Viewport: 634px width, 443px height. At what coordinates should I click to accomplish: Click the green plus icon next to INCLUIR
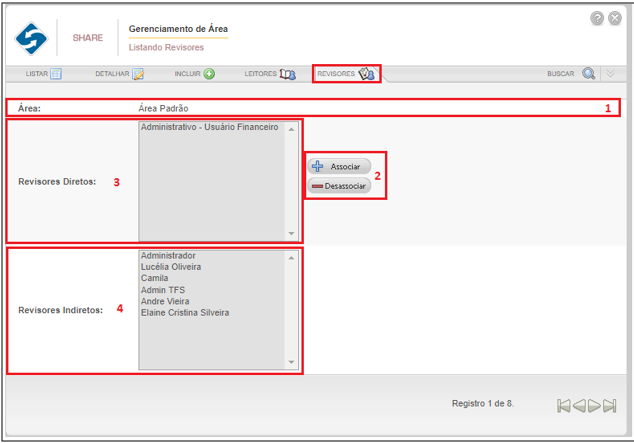pos(209,74)
